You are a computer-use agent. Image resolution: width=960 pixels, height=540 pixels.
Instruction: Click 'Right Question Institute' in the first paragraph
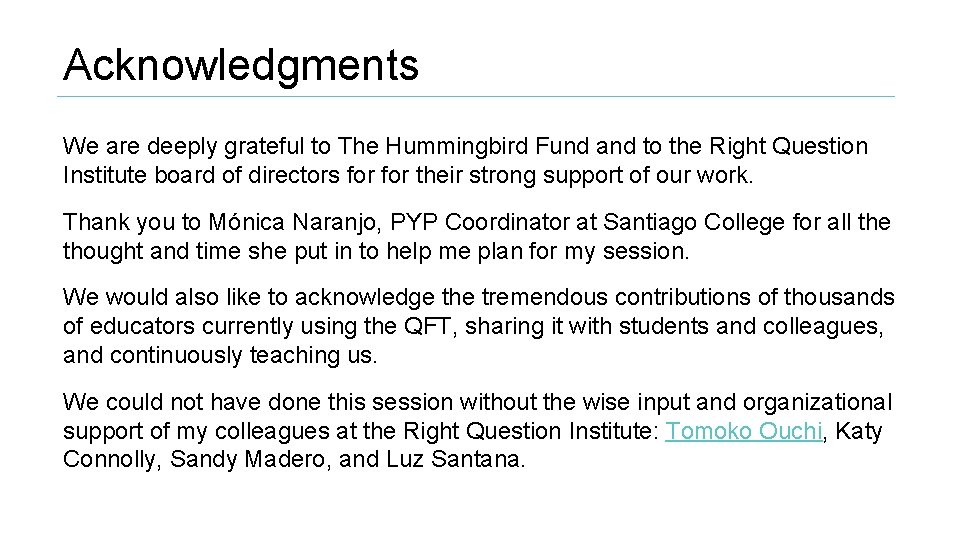[x=788, y=146]
